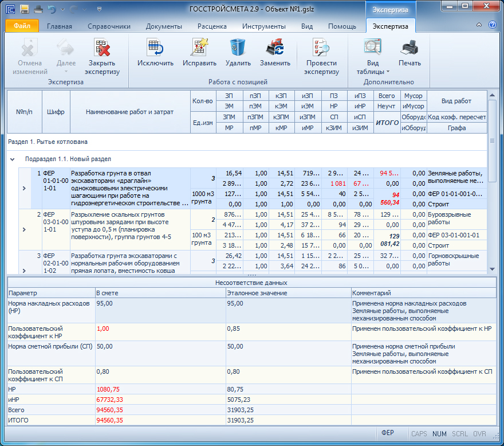This screenshot has height=446, width=504.
Task: Switch to the Справочники tab
Action: pyautogui.click(x=109, y=26)
